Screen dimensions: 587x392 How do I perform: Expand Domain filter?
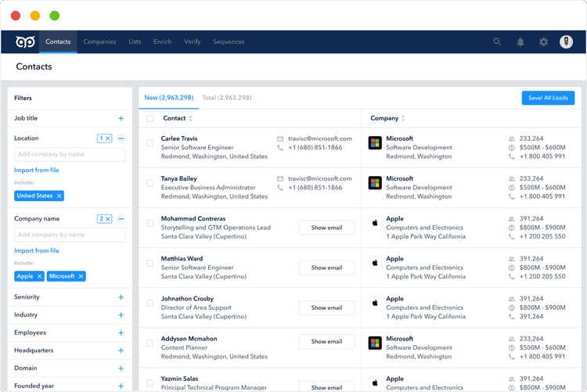click(x=121, y=369)
